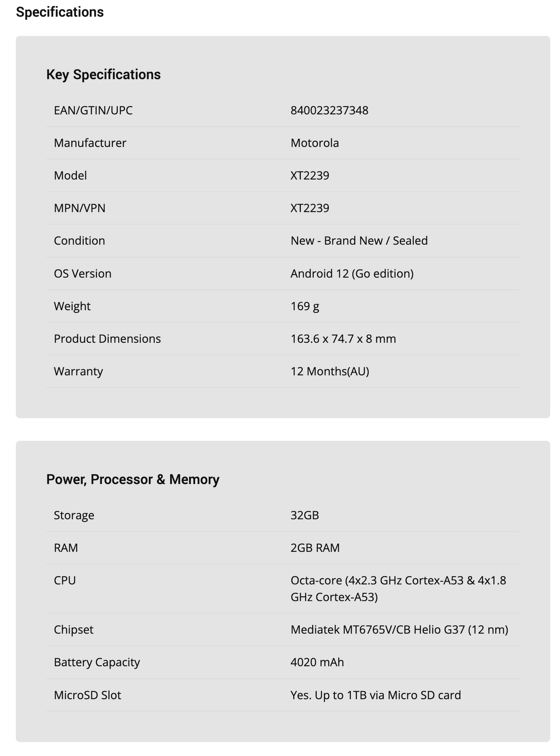The width and height of the screenshot is (560, 756).
Task: Select the Motorola manufacturer value
Action: (x=315, y=143)
